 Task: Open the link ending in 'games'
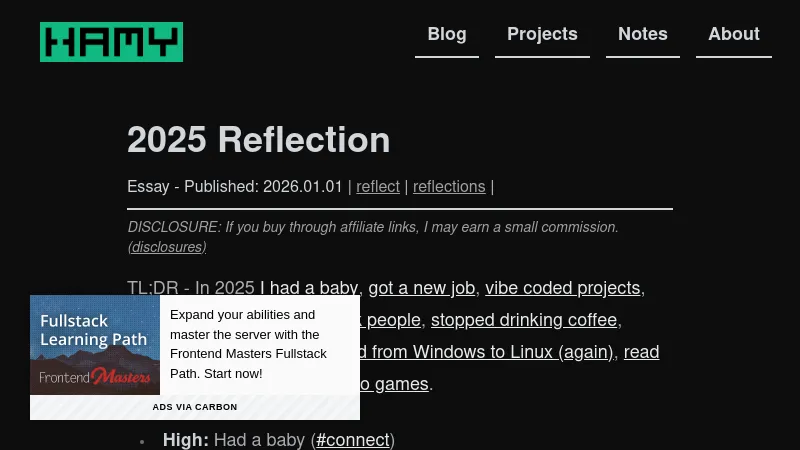click(x=394, y=384)
